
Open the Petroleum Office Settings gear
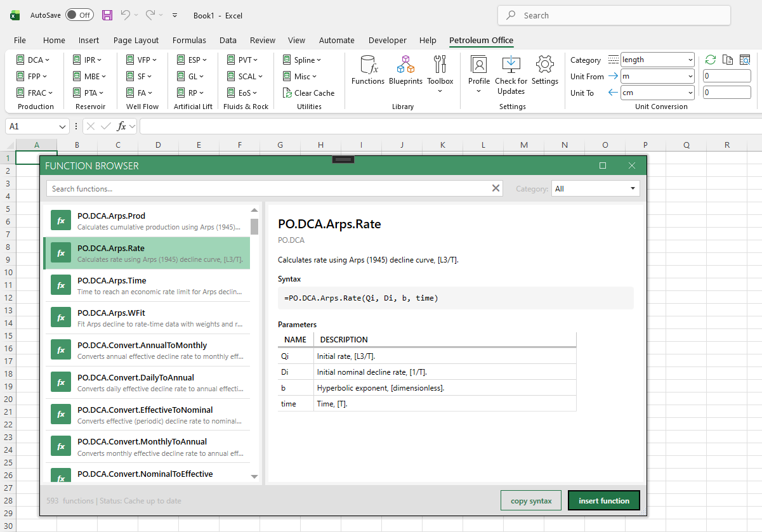point(544,70)
